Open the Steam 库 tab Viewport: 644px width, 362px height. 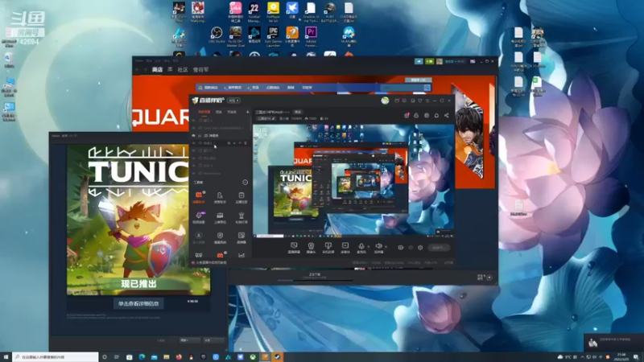click(170, 70)
